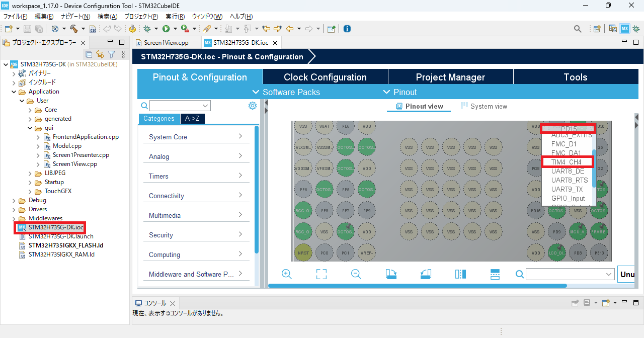644x338 pixels.
Task: Click the Save toolbar icon
Action: tap(27, 29)
